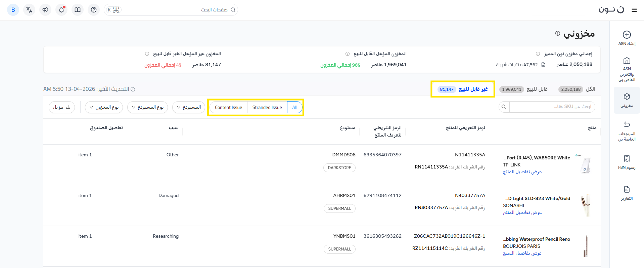Open عرض تفاصيل المنتج for TP-LINK

[522, 172]
